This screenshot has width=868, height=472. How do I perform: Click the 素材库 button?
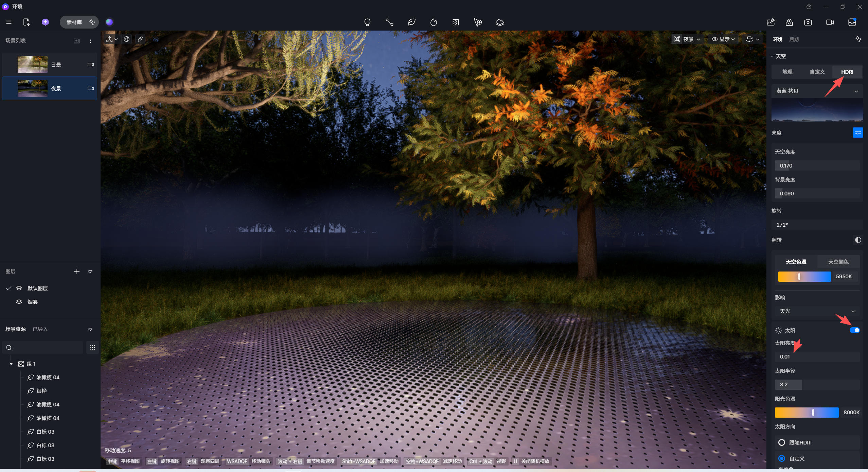point(74,22)
